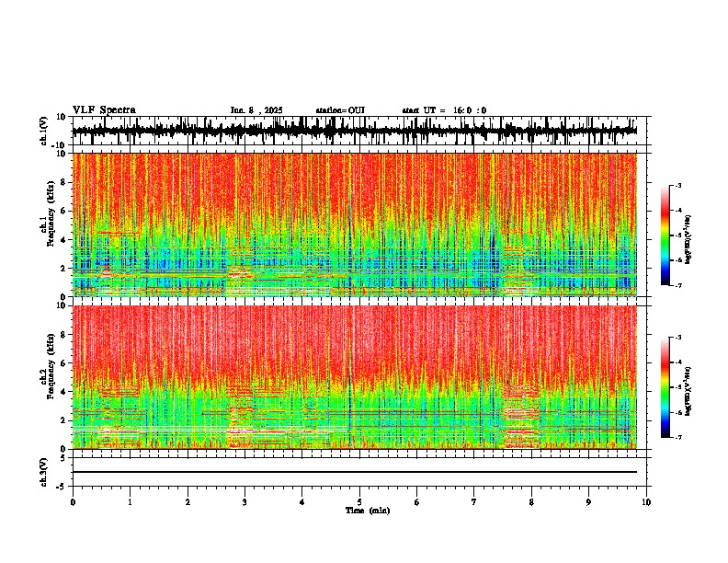Click time axis tick label "1"
Screen dimensions: 728x563
click(130, 502)
